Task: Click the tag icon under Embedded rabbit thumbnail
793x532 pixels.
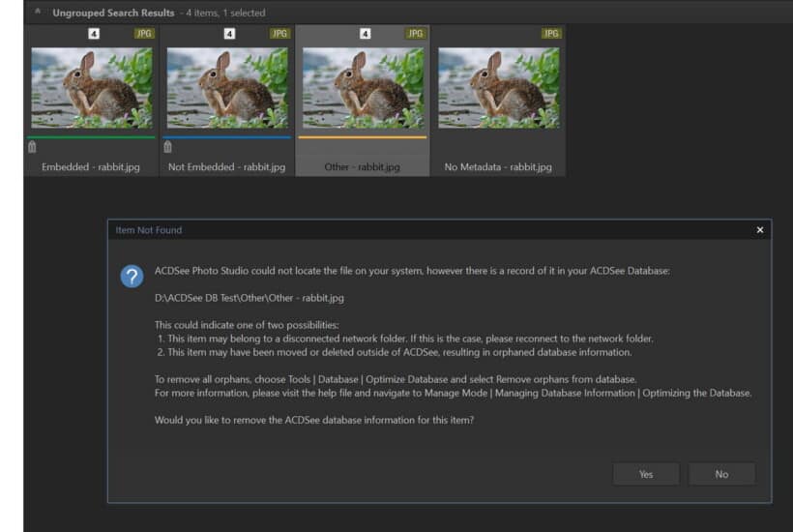Action: [32, 147]
